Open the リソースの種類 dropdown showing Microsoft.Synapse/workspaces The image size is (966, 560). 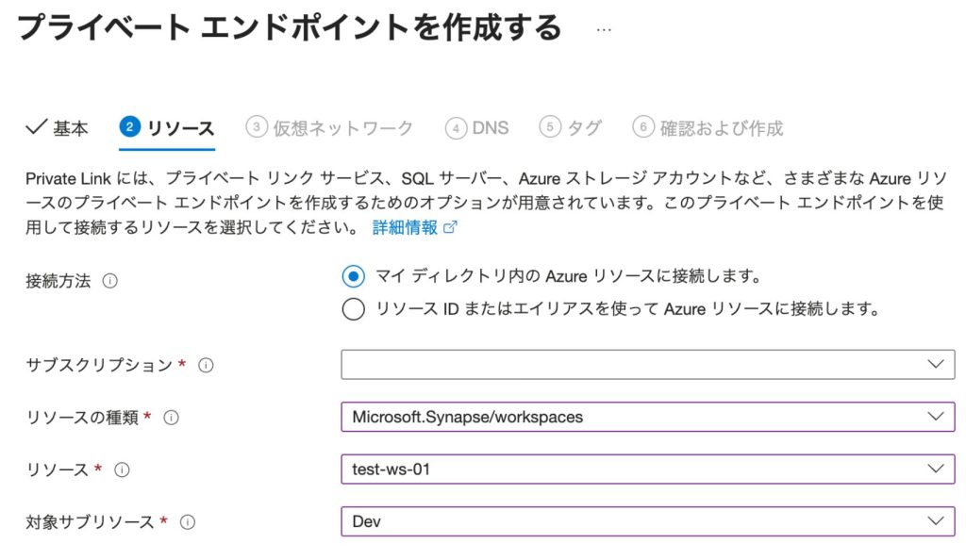point(647,417)
